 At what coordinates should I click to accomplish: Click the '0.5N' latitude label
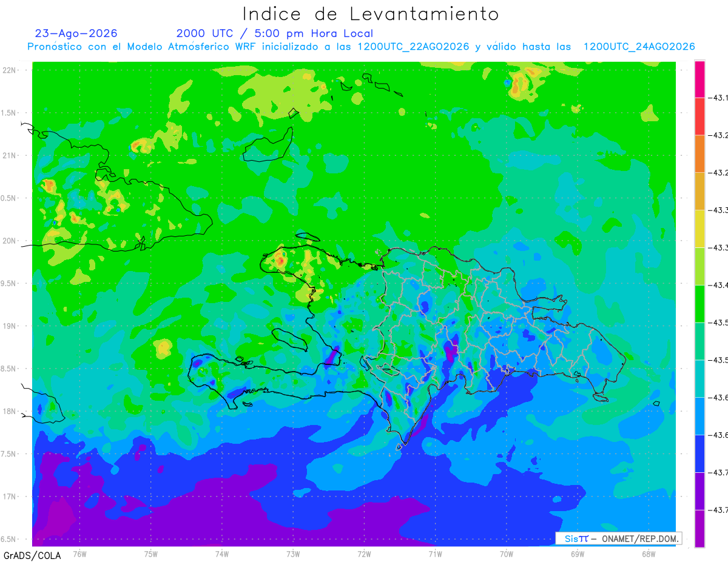[8, 198]
